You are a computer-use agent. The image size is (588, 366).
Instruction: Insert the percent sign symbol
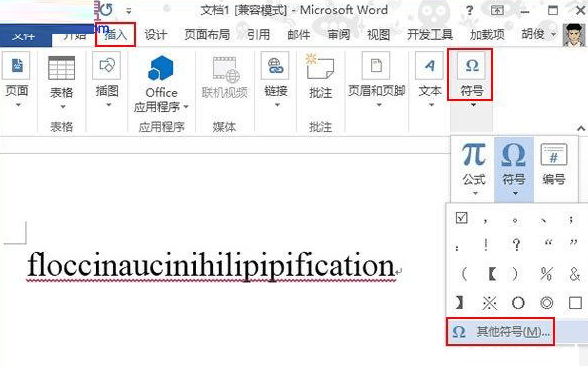coord(546,274)
